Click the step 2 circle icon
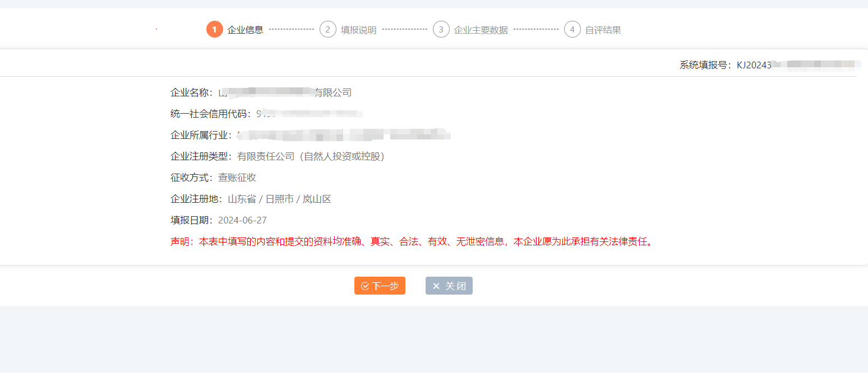Viewport: 868px width, 373px height. (327, 29)
